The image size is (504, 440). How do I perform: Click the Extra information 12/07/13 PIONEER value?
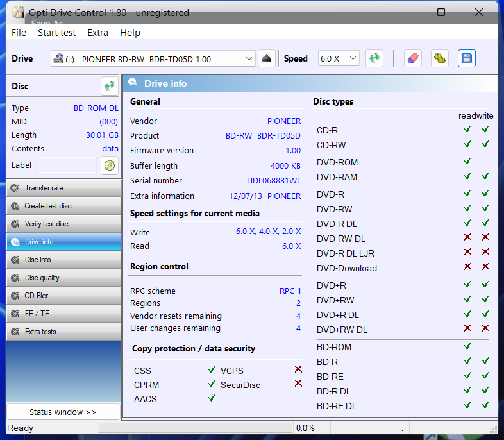(265, 196)
